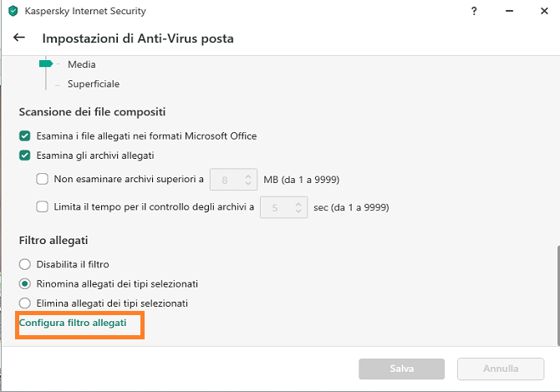Uncheck Esamina gli archivi allegati
The height and width of the screenshot is (392, 560).
pos(24,155)
